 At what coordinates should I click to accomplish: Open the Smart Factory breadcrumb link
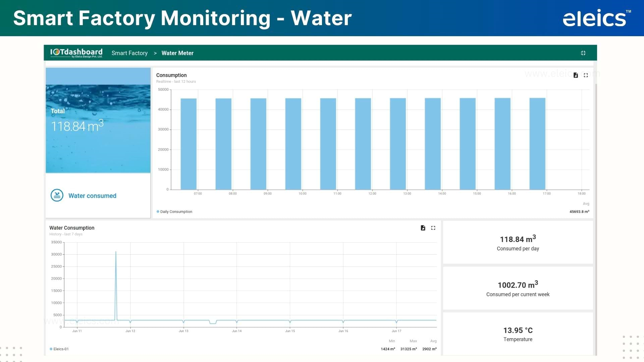point(129,53)
